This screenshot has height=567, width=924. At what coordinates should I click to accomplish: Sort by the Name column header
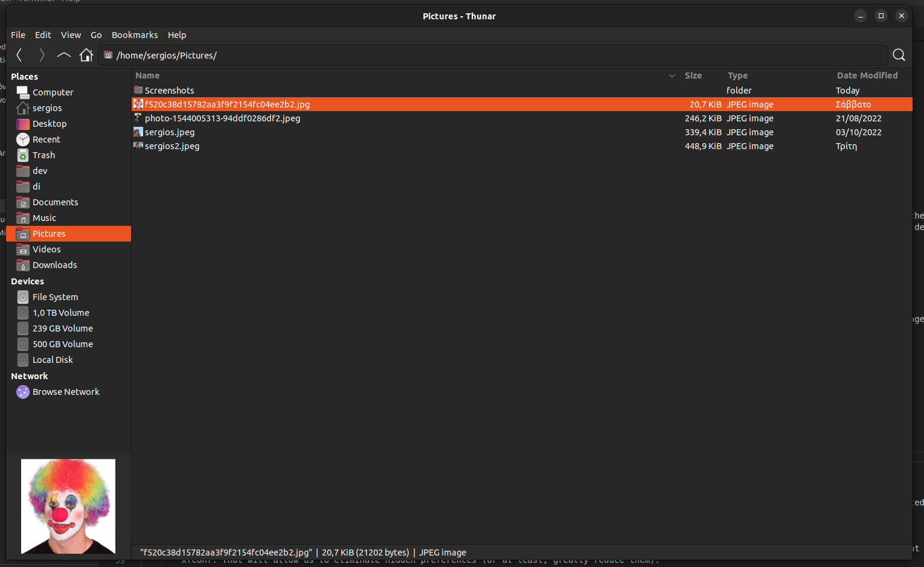pos(147,75)
